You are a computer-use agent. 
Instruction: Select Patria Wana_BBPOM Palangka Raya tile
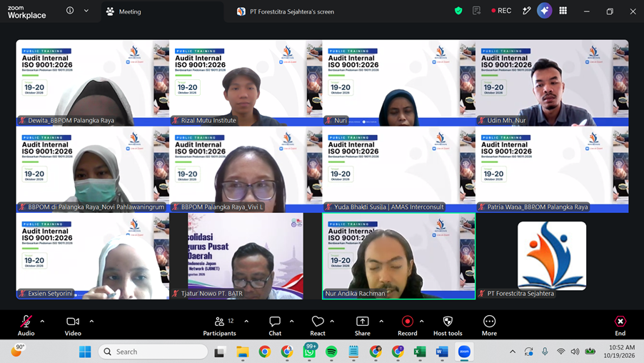(x=552, y=169)
